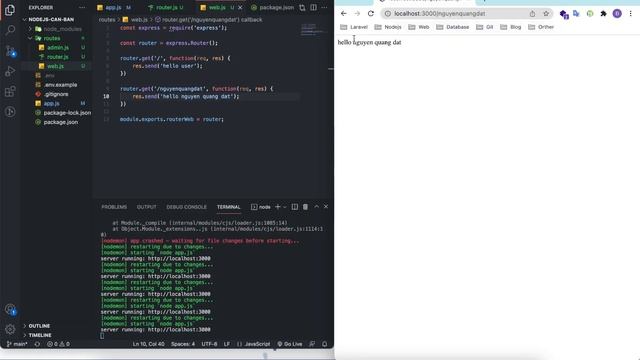This screenshot has height=360, width=640.
Task: Open admin.js in the file tree
Action: click(58, 47)
